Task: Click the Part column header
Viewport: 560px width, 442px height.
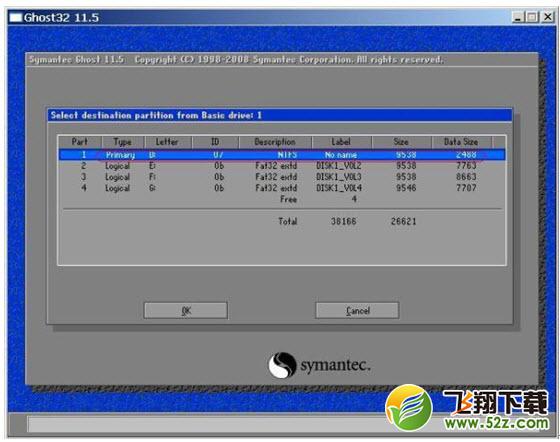Action: (80, 142)
